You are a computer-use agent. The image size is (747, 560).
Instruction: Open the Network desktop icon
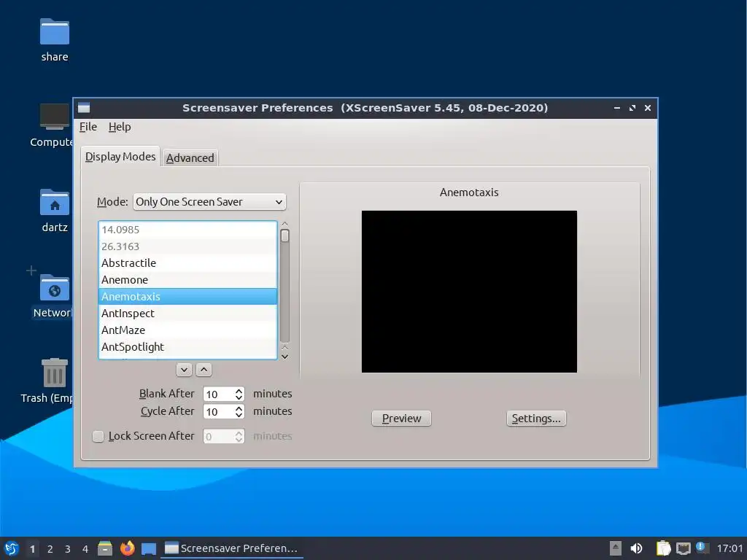(53, 296)
